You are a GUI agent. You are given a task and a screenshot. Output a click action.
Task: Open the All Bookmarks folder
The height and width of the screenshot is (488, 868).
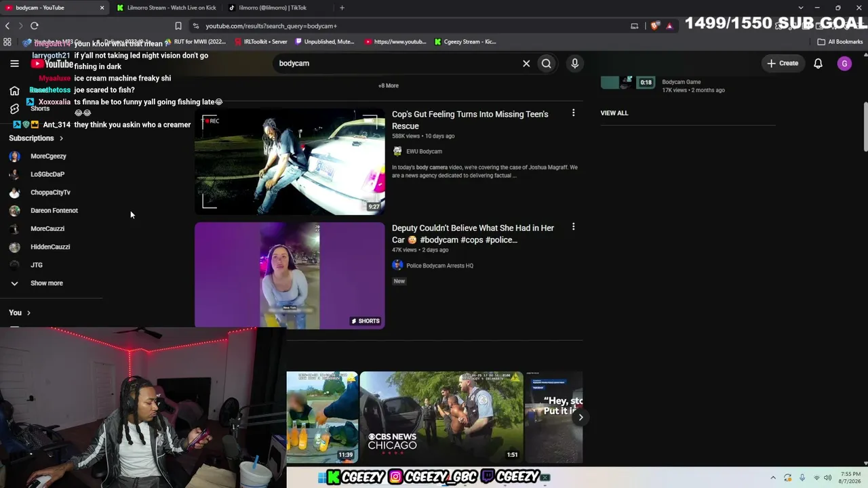pos(840,41)
